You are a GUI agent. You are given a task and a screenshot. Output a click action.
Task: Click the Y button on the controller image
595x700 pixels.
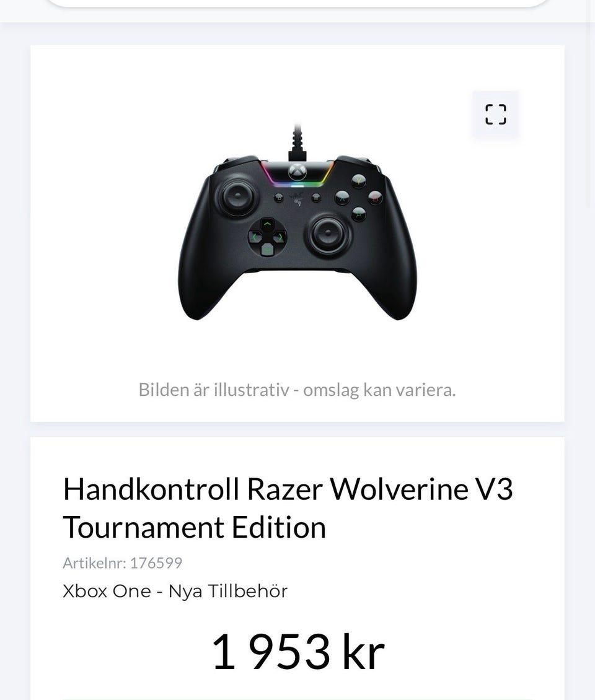[359, 182]
